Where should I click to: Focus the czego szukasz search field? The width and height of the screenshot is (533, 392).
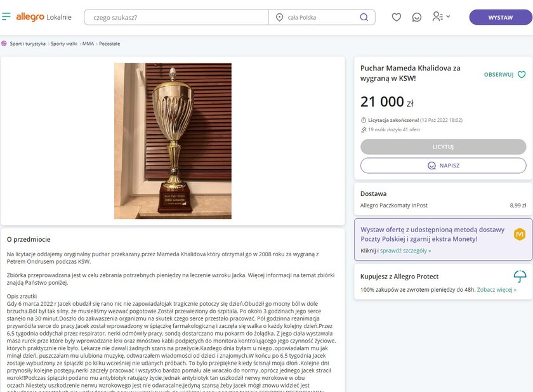coord(176,17)
